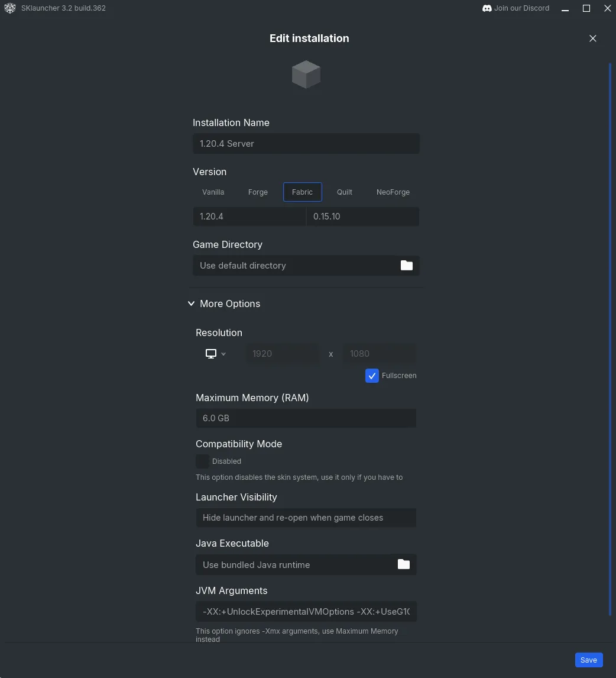
Task: Adjust the Maximum Memory RAM field
Action: coord(306,418)
